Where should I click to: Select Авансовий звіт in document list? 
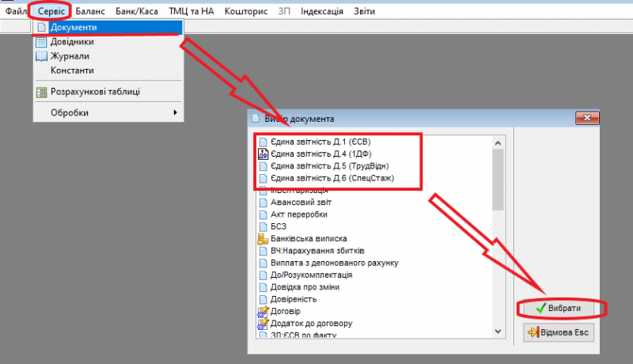(x=298, y=202)
